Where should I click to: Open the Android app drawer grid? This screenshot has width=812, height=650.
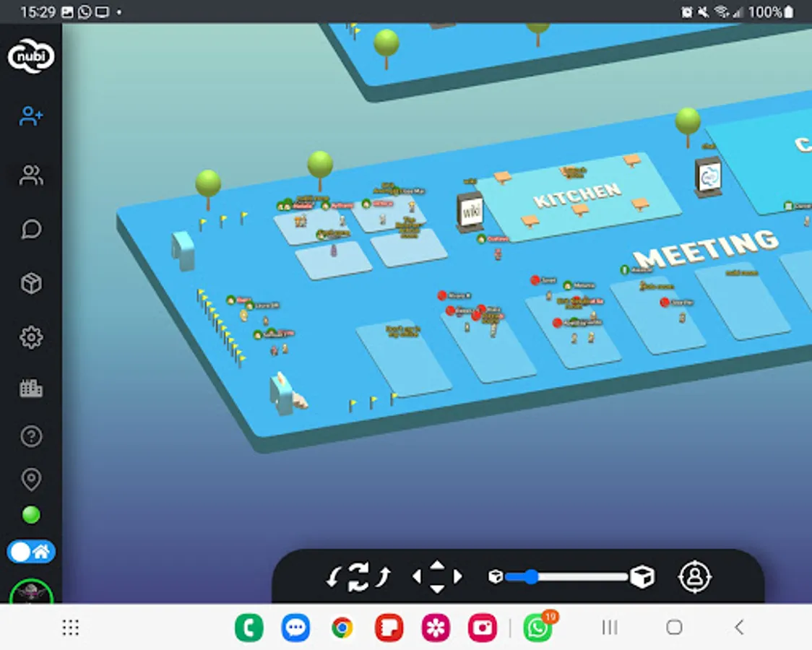pyautogui.click(x=70, y=628)
